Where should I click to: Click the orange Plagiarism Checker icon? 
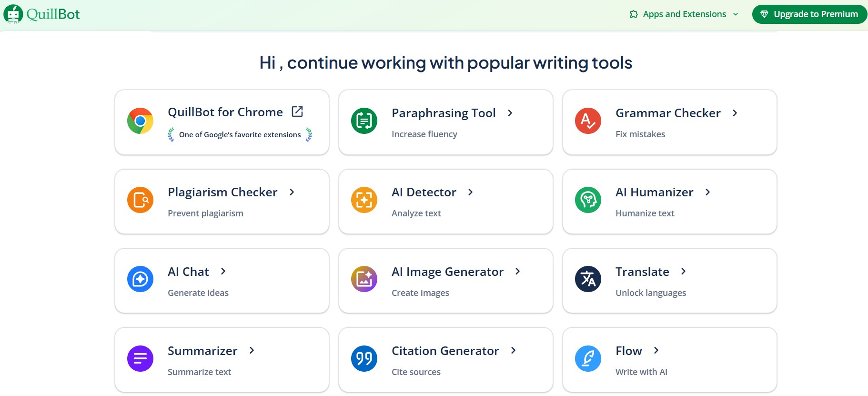pyautogui.click(x=140, y=200)
